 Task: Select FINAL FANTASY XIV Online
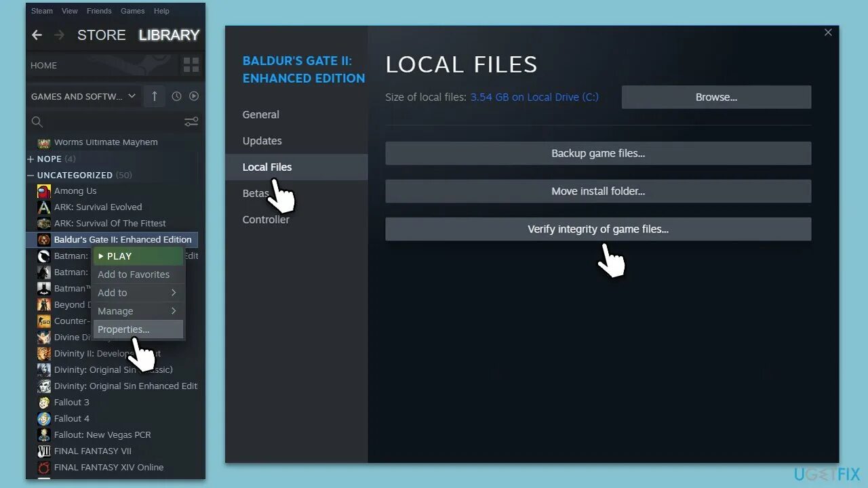108,468
